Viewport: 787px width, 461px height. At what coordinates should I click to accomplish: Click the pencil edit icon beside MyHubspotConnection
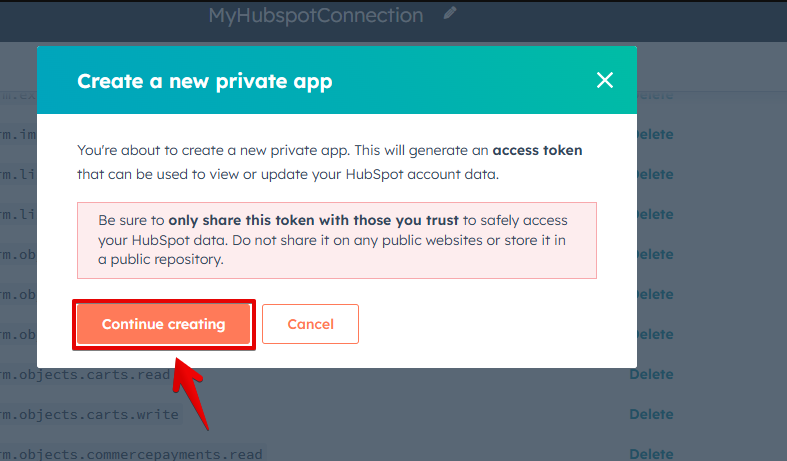pyautogui.click(x=450, y=13)
